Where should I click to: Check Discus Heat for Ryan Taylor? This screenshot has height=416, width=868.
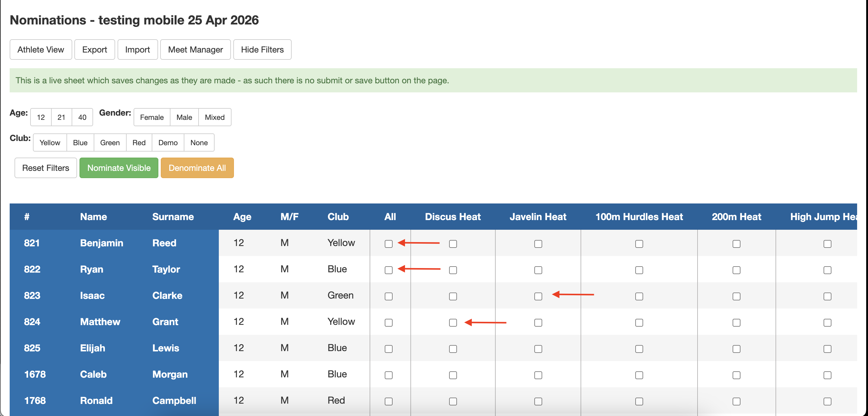453,270
